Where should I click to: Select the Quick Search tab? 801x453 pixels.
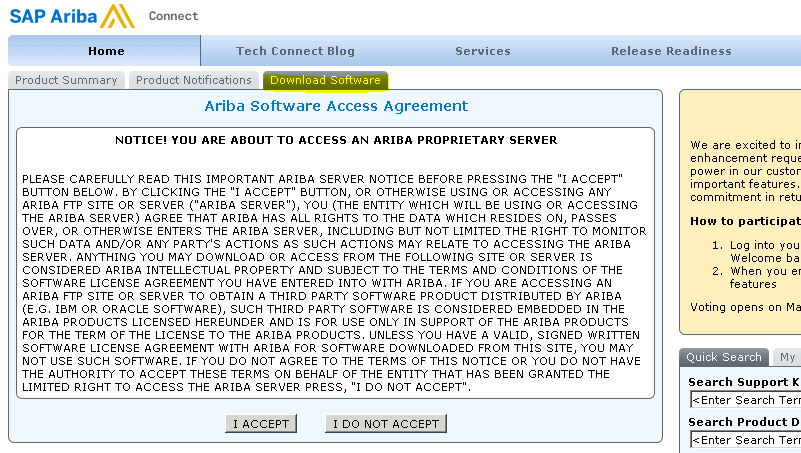723,357
